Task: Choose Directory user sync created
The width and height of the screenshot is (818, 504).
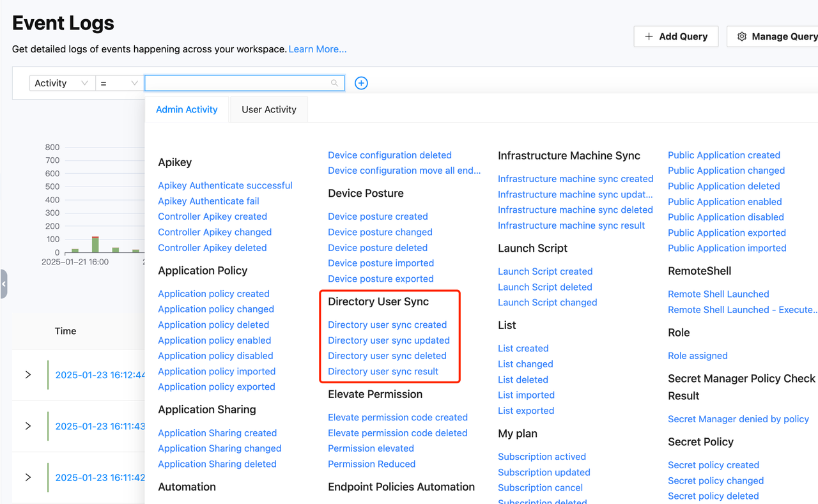Action: (x=387, y=325)
